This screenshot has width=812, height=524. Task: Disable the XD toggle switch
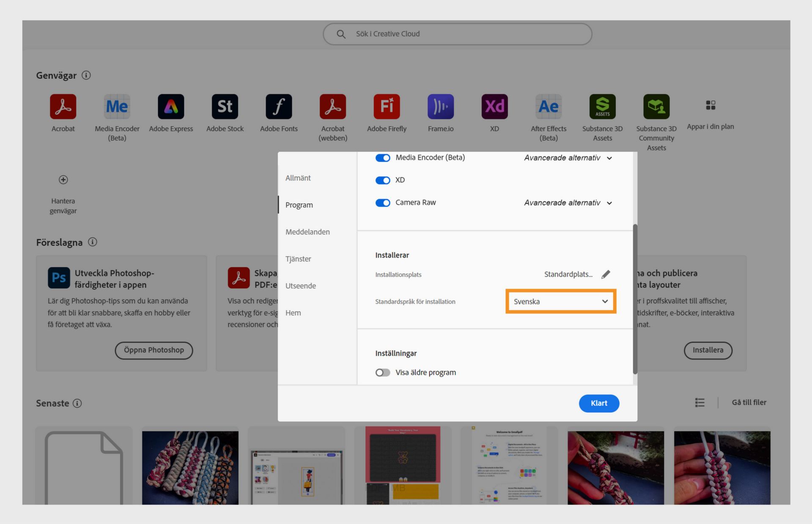click(x=383, y=180)
